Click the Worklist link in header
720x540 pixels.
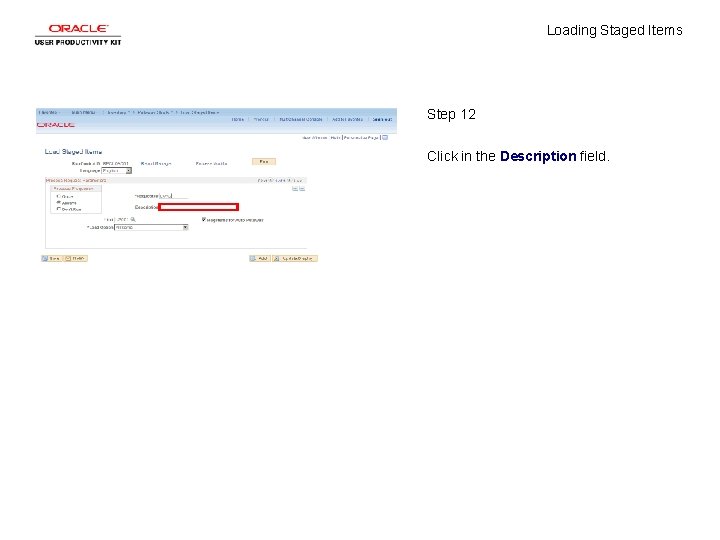pyautogui.click(x=261, y=119)
